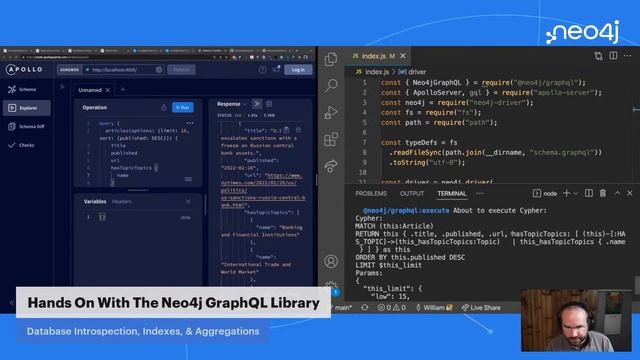
Task: Click git branch main in status bar
Action: (342, 308)
